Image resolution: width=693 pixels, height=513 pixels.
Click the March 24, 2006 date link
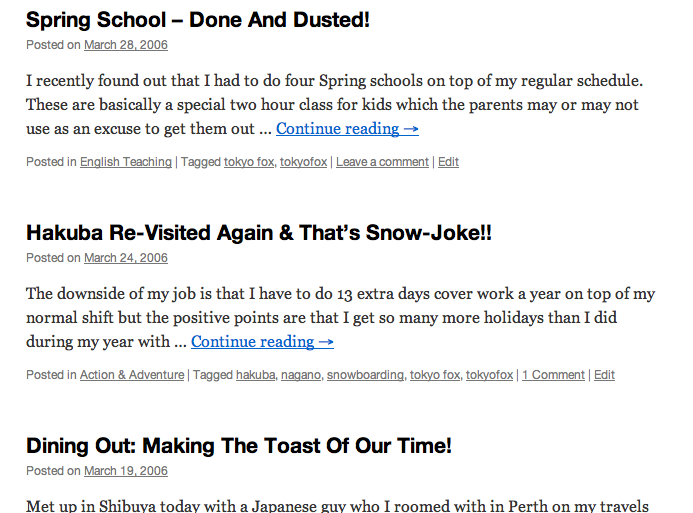tap(126, 258)
